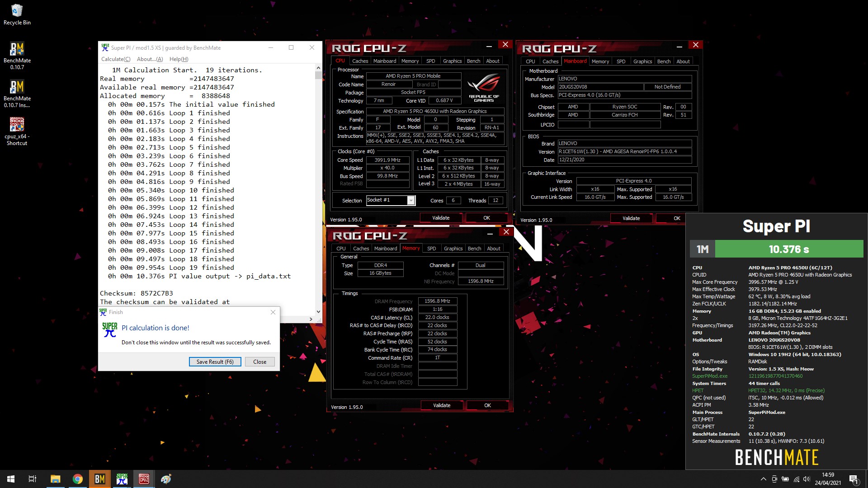Minimize the Memory ROG CPU-Z window
The image size is (868, 488).
pos(490,233)
